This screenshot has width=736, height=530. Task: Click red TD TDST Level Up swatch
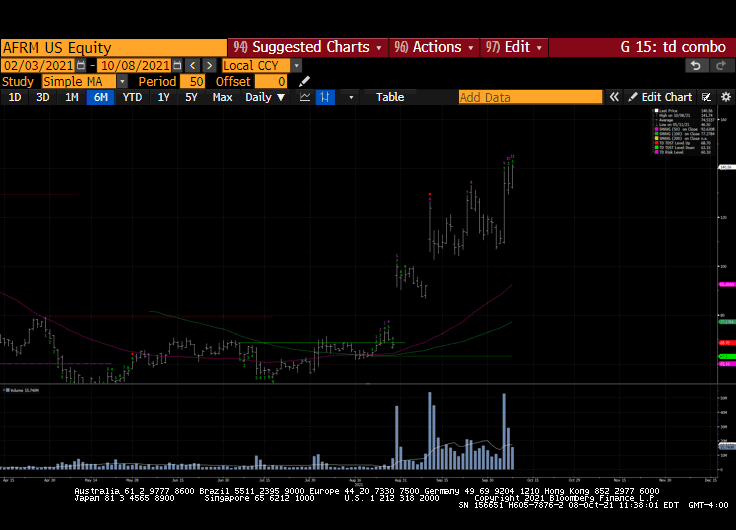[x=657, y=143]
